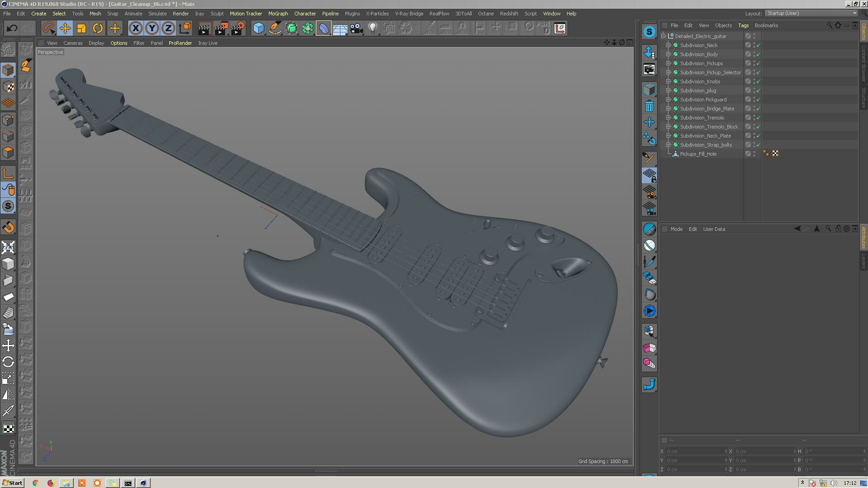The height and width of the screenshot is (488, 868).
Task: Click the texture tag swatch beside Pickups_Fill_Hole
Action: pos(776,153)
